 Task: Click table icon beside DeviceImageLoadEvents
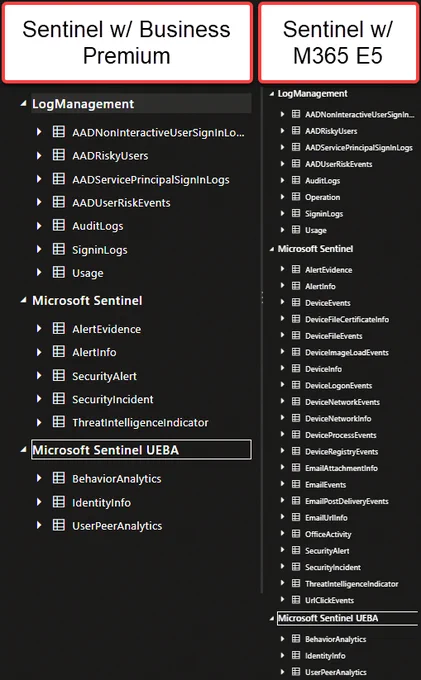[296, 352]
